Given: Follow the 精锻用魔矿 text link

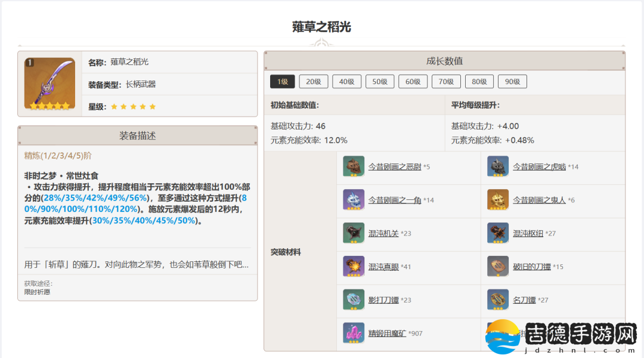Looking at the screenshot, I should [387, 334].
